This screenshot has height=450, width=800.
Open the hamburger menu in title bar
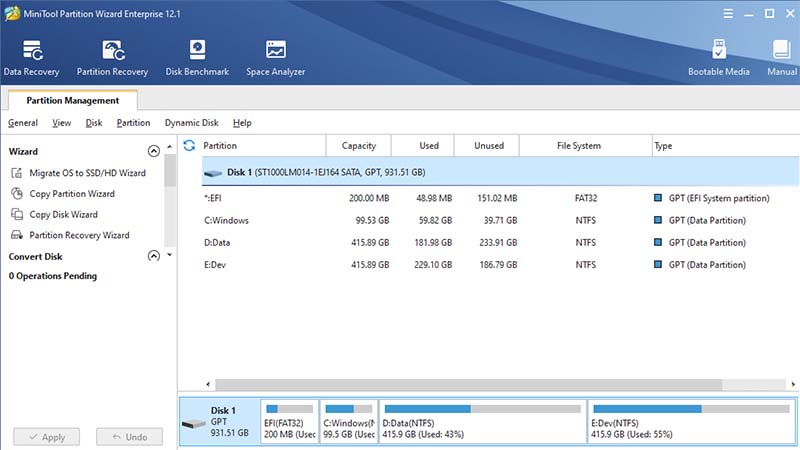(728, 14)
